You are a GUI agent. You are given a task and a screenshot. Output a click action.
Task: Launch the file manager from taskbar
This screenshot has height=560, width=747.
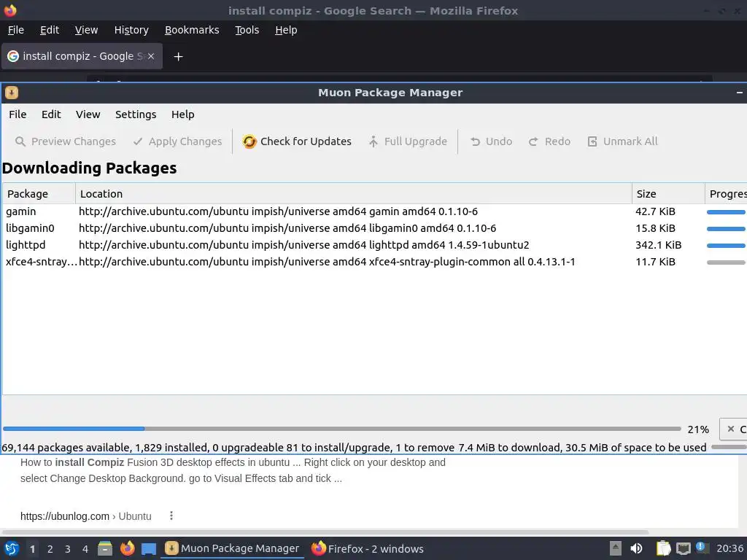[x=105, y=548]
